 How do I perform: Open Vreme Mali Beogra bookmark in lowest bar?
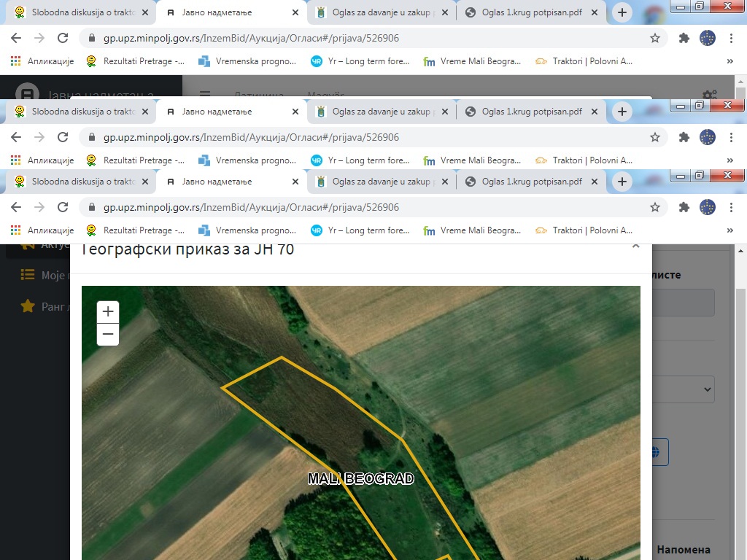[473, 230]
